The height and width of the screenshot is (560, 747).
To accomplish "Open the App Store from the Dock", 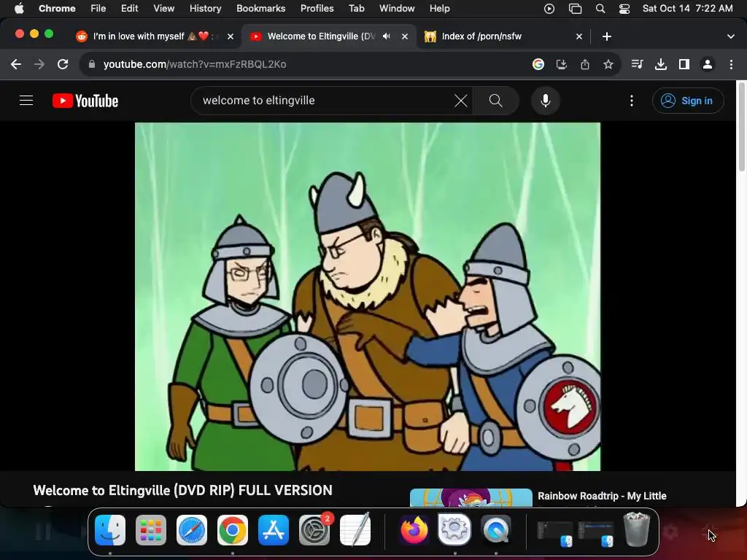I will pyautogui.click(x=274, y=530).
